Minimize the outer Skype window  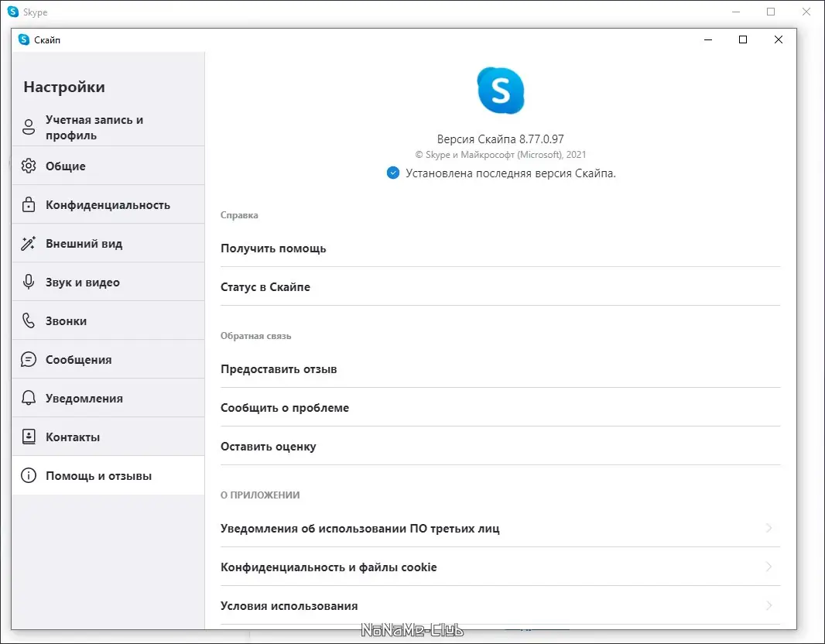[736, 12]
